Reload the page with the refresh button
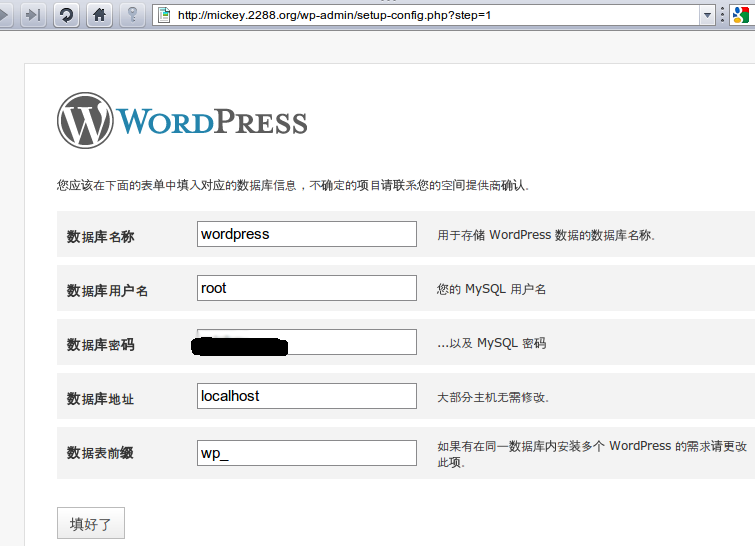Viewport: 755px width, 546px height. pos(66,15)
